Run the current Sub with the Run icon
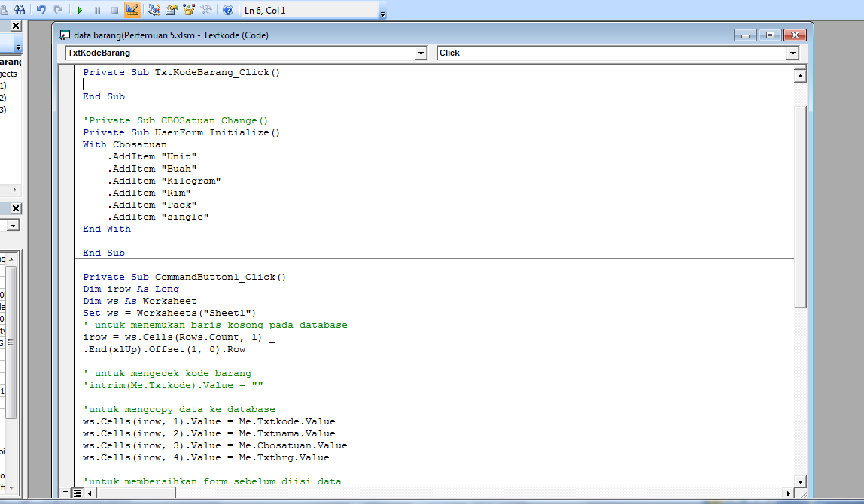864x504 pixels. click(80, 10)
